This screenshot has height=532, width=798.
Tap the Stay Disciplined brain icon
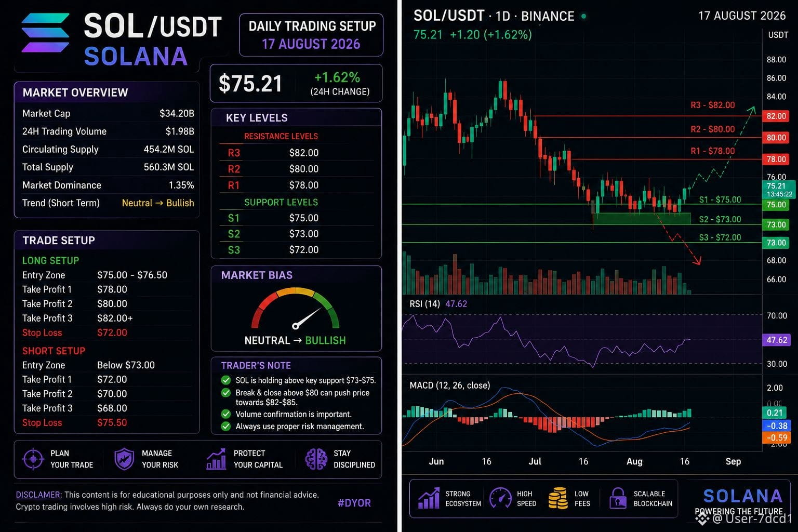[x=316, y=459]
